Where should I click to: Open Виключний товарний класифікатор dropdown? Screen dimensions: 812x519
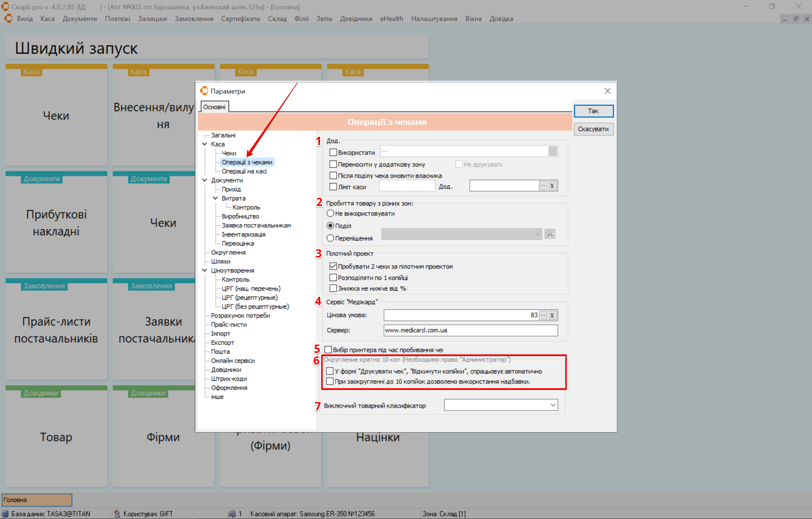pyautogui.click(x=552, y=405)
